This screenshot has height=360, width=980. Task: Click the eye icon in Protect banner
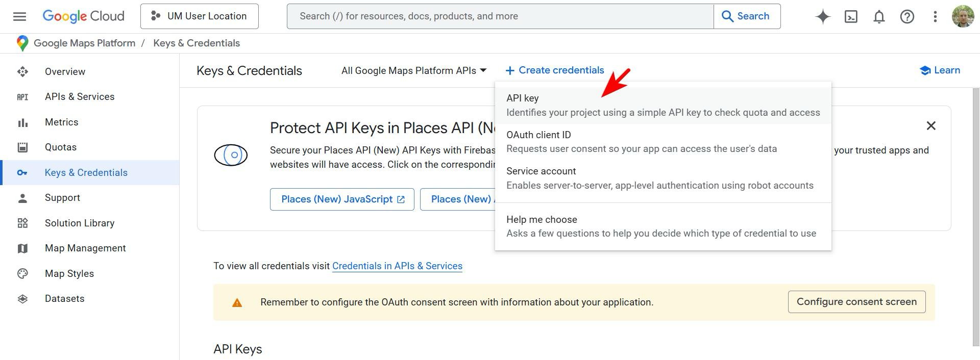point(231,155)
